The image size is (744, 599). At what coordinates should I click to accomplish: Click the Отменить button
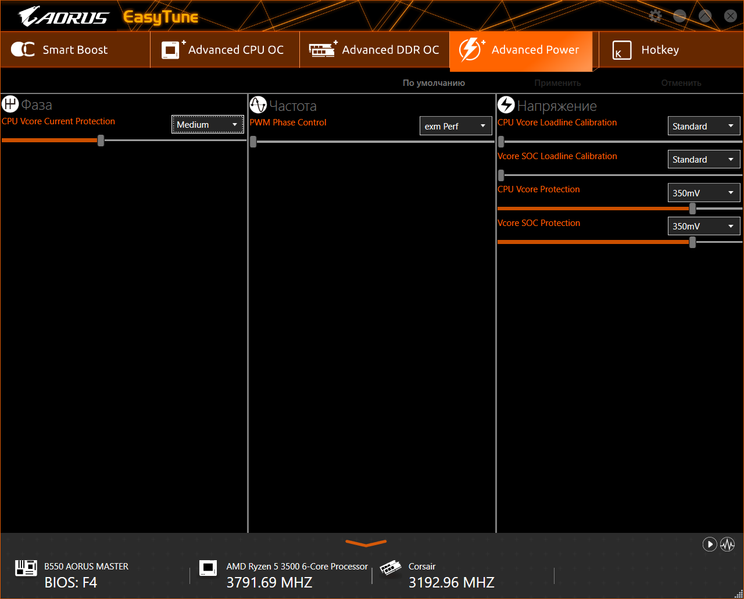(681, 83)
